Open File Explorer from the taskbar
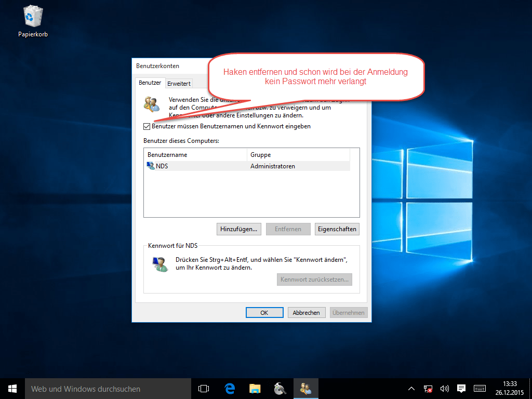The width and height of the screenshot is (532, 399). (255, 389)
